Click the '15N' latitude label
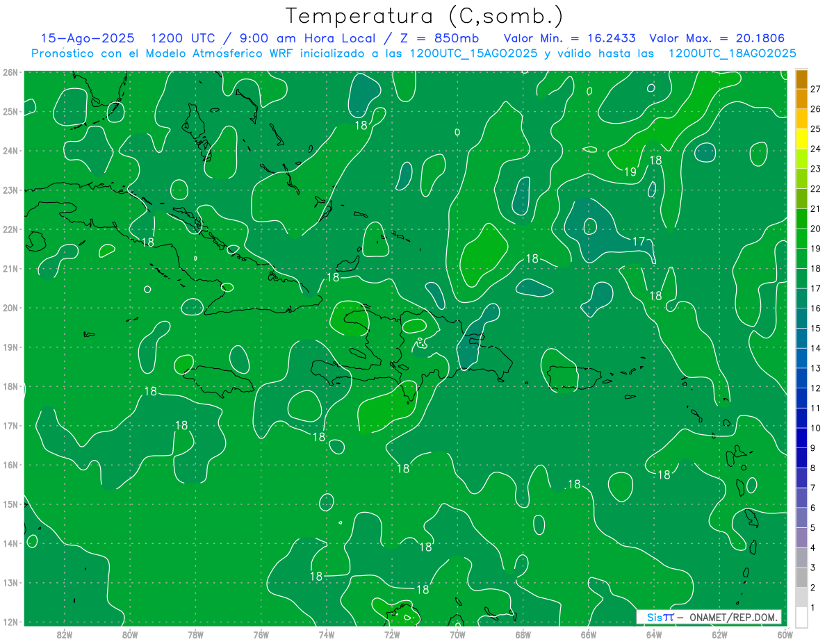834x644 pixels. tap(10, 504)
